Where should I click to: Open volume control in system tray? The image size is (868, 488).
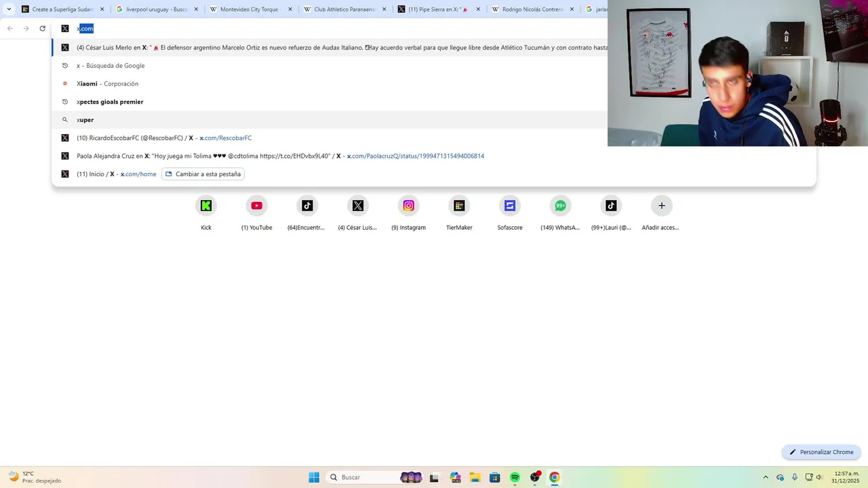819,477
